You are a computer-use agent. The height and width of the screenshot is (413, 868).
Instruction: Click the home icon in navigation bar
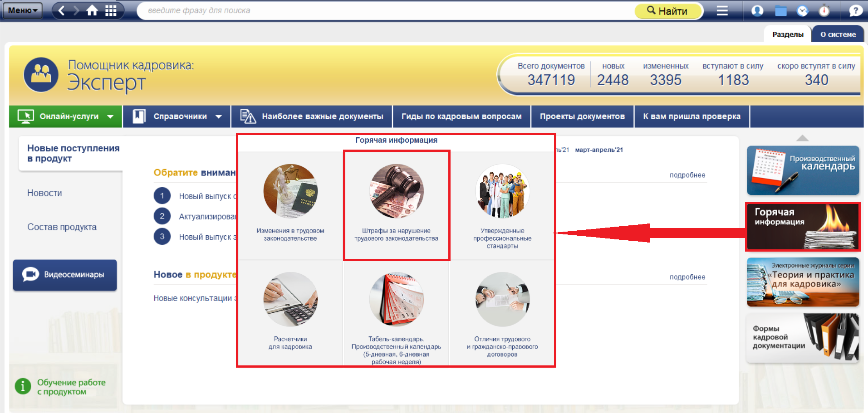(x=92, y=10)
